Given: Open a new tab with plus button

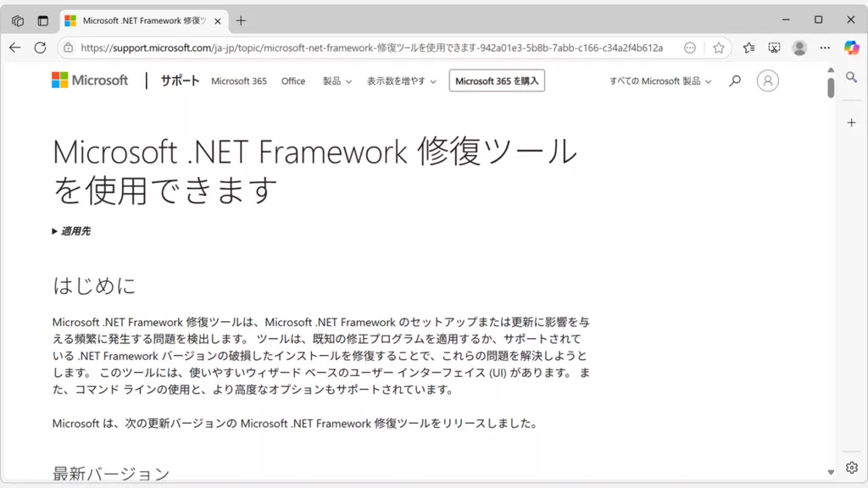Looking at the screenshot, I should [x=241, y=21].
